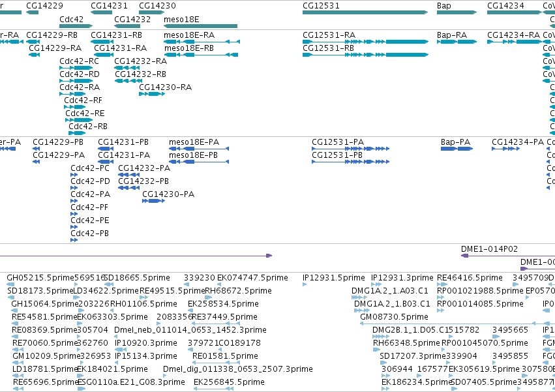Click transcript label CG14230-RA
The image size is (555, 392).
tap(165, 87)
